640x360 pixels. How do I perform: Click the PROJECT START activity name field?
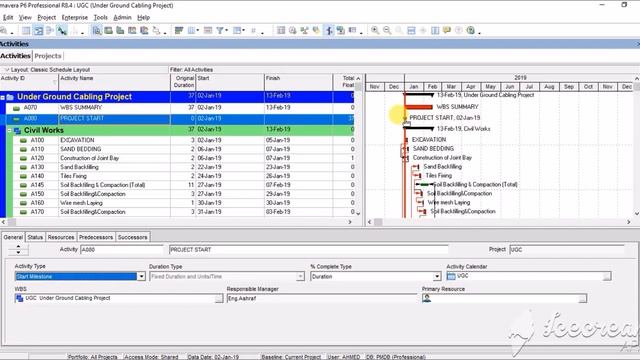coord(309,249)
